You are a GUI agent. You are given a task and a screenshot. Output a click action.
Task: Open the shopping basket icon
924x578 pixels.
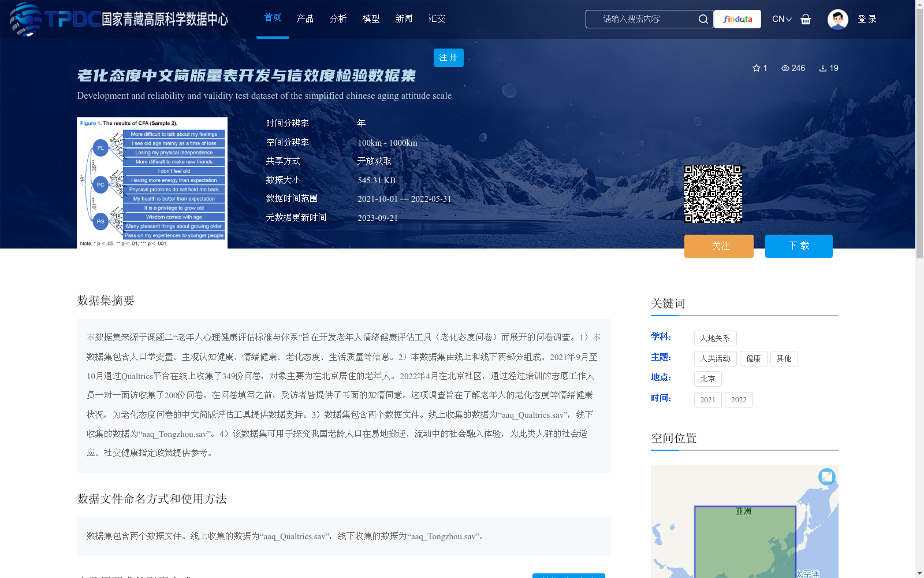806,19
